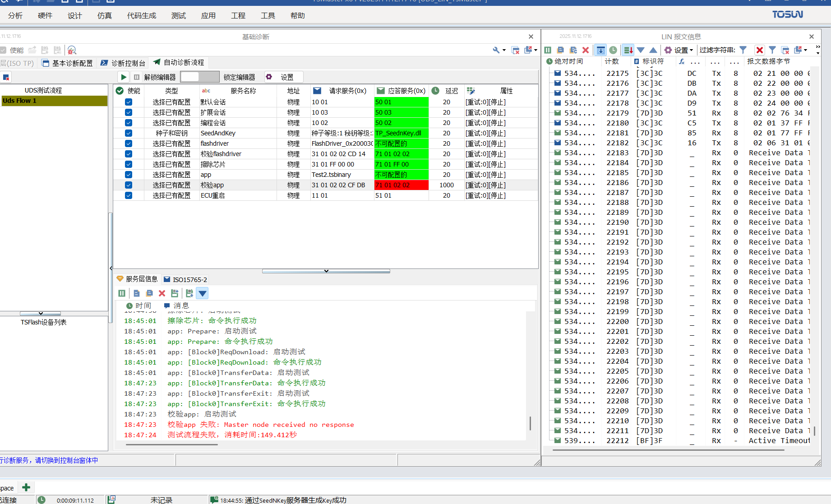Click the 设置 button in UDS toolbar

click(283, 77)
